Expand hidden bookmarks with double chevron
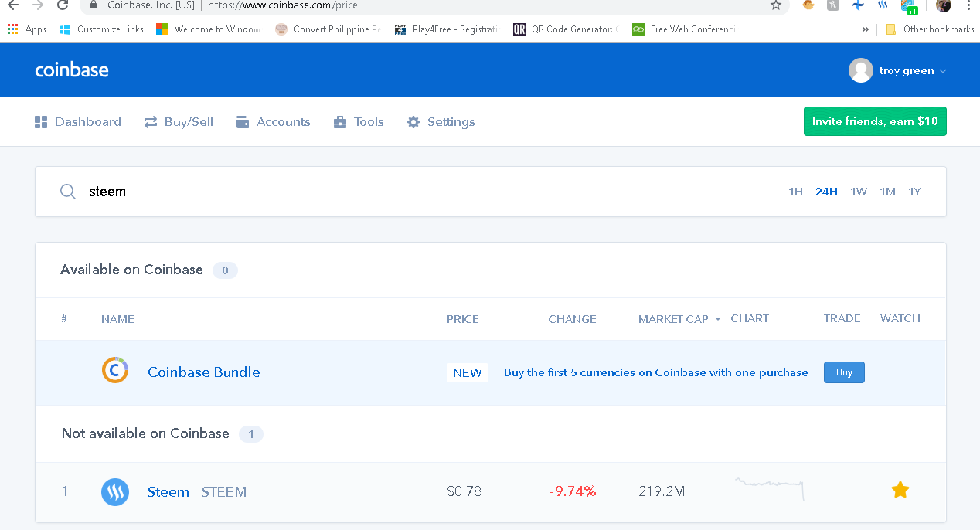The height and width of the screenshot is (530, 980). pyautogui.click(x=865, y=29)
